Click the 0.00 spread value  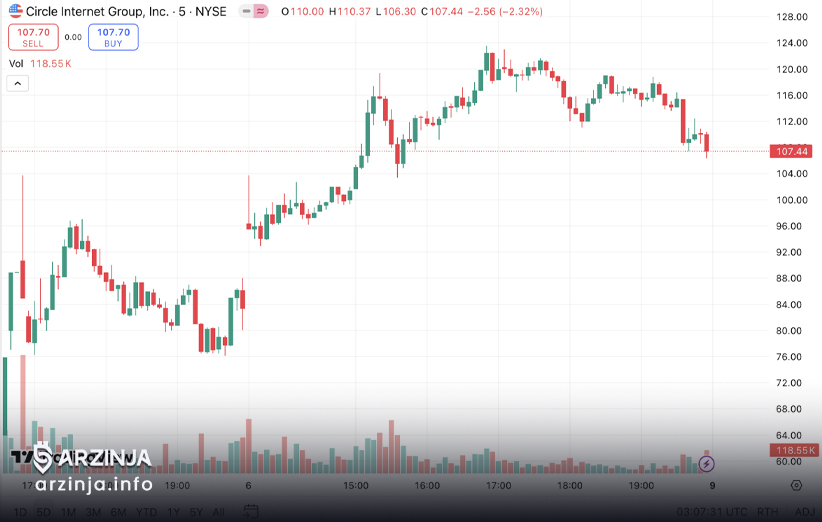[73, 37]
